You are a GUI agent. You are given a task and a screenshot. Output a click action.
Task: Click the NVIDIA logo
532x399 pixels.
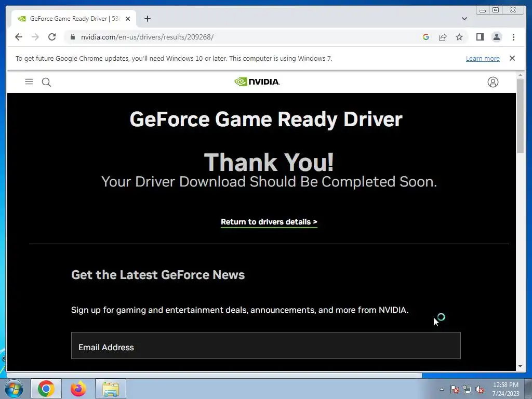tap(257, 82)
